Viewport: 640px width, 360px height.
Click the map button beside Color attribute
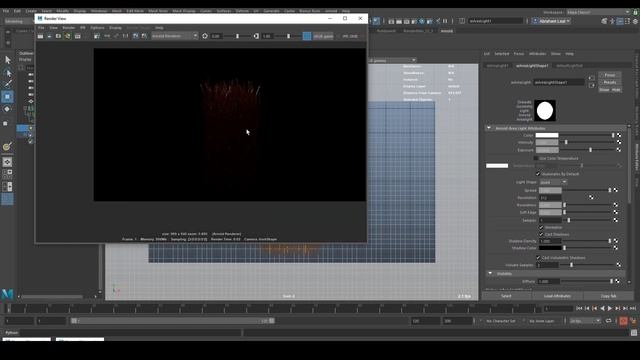[619, 135]
